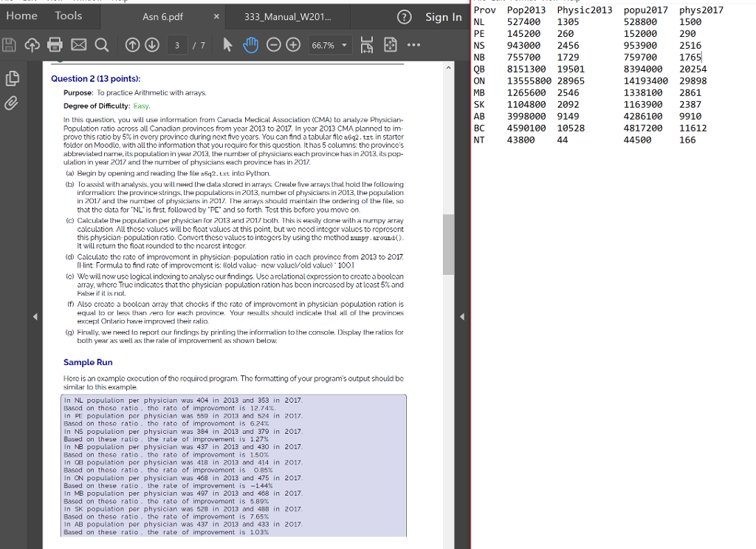
Task: Open the Page Thumbnails panel
Action: click(x=10, y=78)
